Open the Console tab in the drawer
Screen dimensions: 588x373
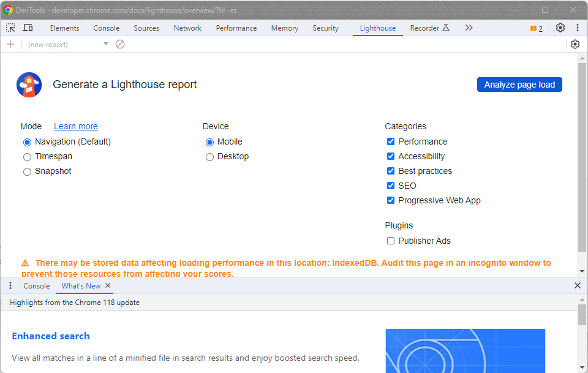37,286
